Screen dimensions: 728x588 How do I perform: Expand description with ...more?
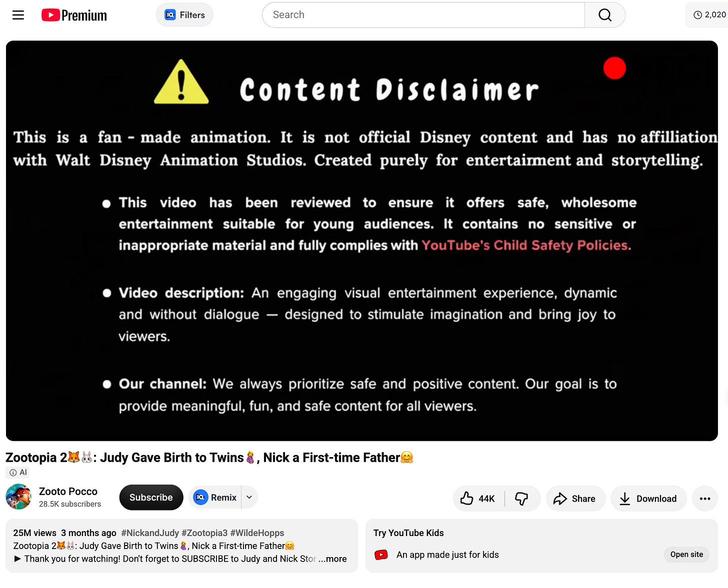tap(332, 559)
